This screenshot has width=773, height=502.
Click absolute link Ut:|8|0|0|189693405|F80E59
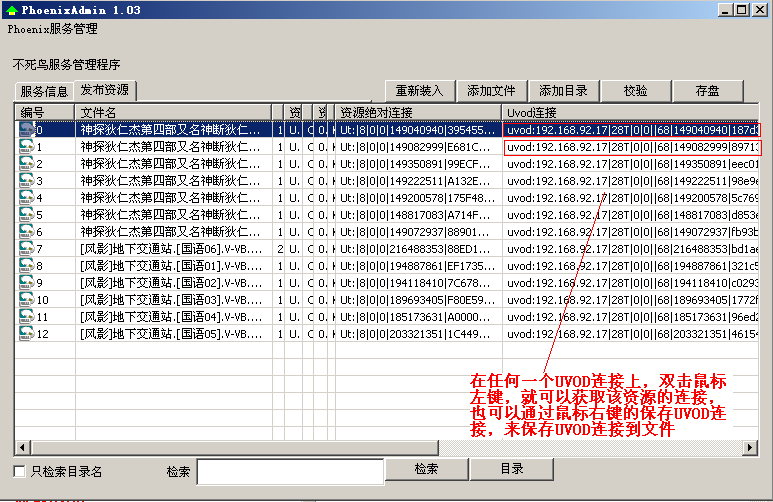click(x=419, y=300)
